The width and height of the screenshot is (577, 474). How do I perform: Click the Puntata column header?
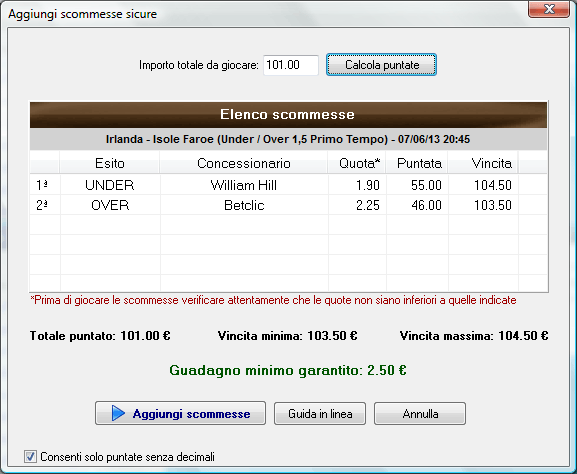point(417,163)
